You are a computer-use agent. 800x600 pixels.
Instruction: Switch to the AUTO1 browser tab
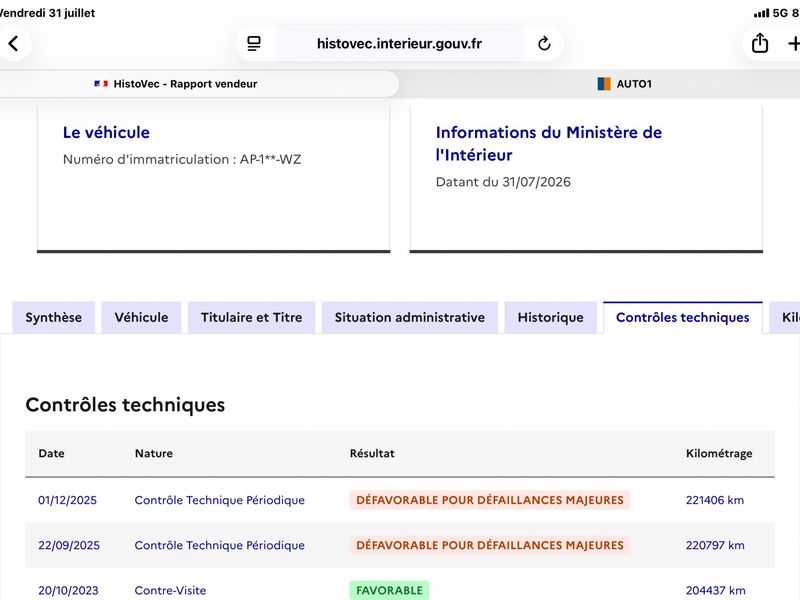point(624,84)
